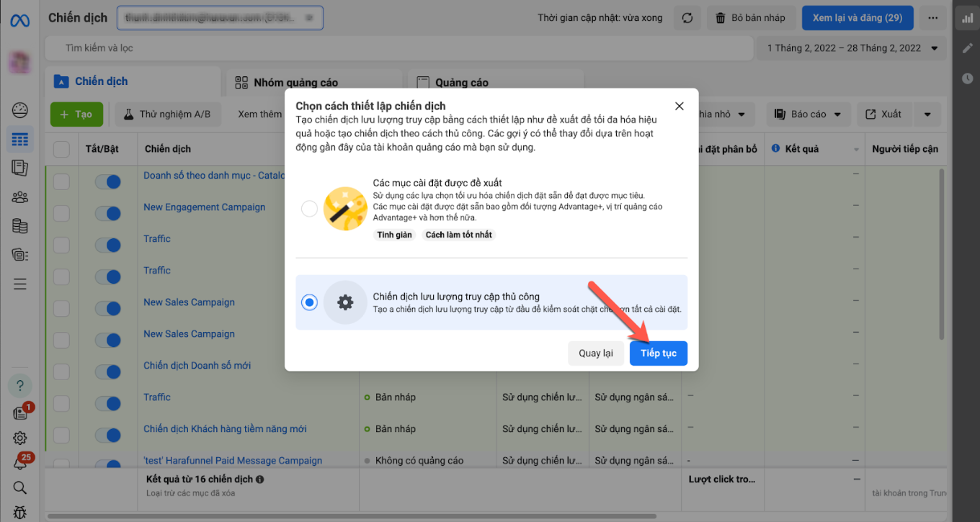Click the info icon beside Kết quả header
This screenshot has height=522, width=980.
pyautogui.click(x=776, y=149)
